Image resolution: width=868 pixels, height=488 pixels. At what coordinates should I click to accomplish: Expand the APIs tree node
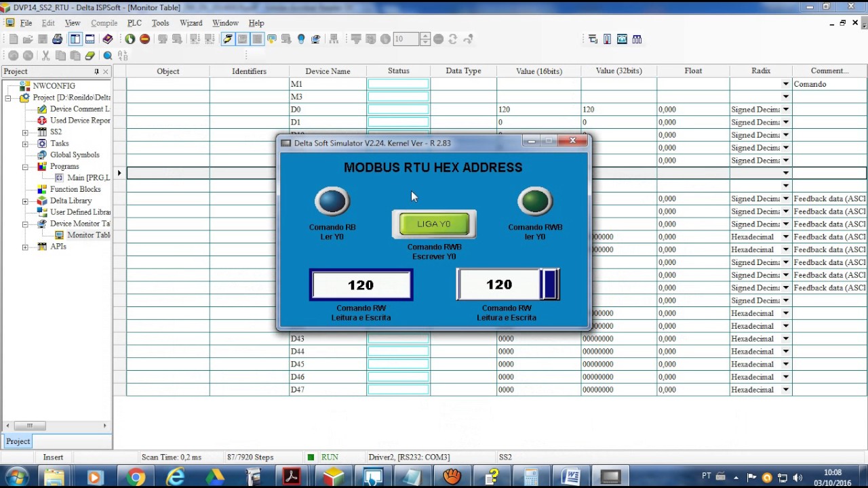pyautogui.click(x=25, y=247)
